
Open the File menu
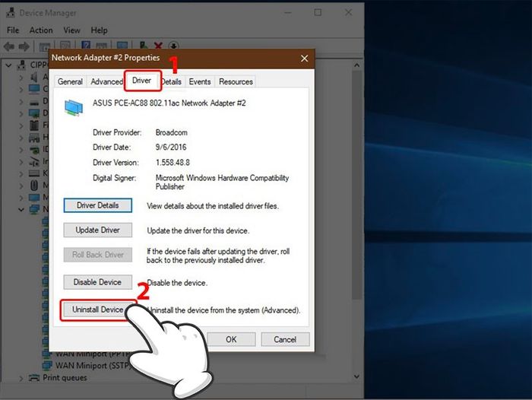(x=13, y=30)
